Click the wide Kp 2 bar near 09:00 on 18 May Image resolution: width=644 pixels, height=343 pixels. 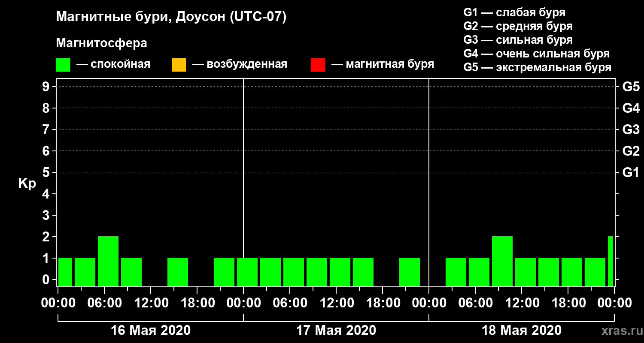[x=502, y=261]
